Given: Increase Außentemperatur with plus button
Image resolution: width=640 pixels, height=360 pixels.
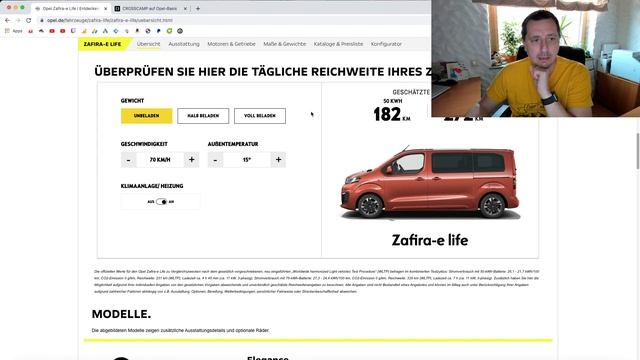Looking at the screenshot, I should pyautogui.click(x=278, y=160).
